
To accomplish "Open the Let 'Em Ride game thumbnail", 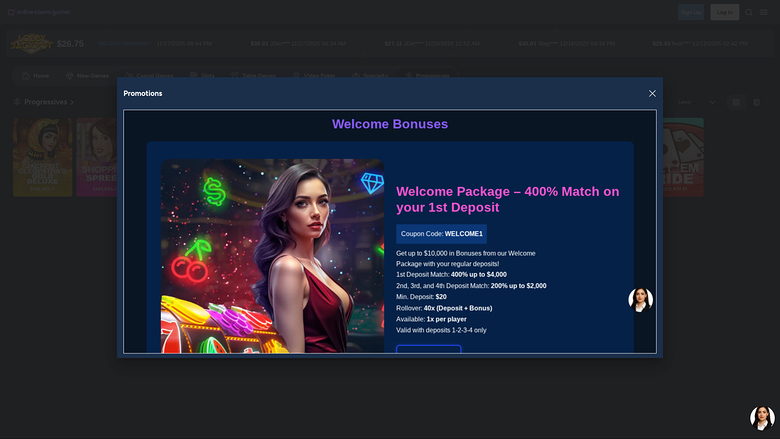I will coord(683,157).
